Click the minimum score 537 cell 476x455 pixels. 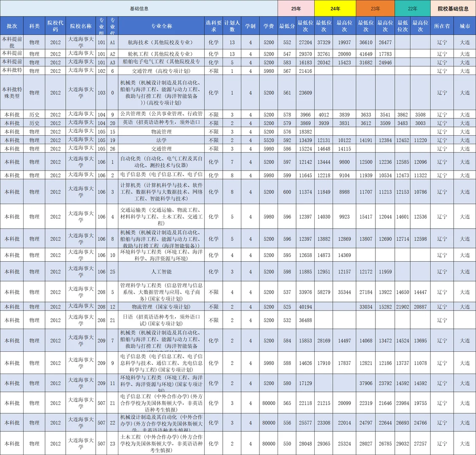click(x=287, y=292)
